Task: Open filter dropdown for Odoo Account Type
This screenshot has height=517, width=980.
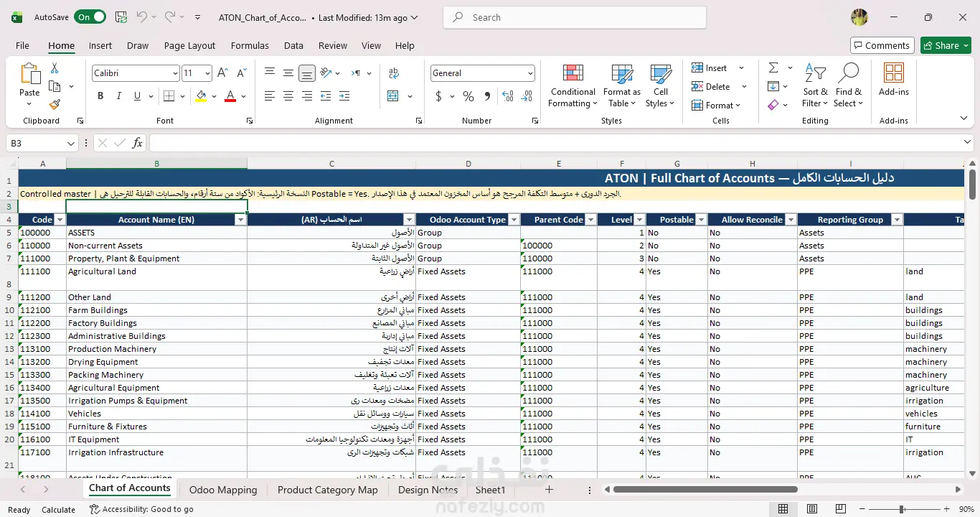Action: coord(514,220)
